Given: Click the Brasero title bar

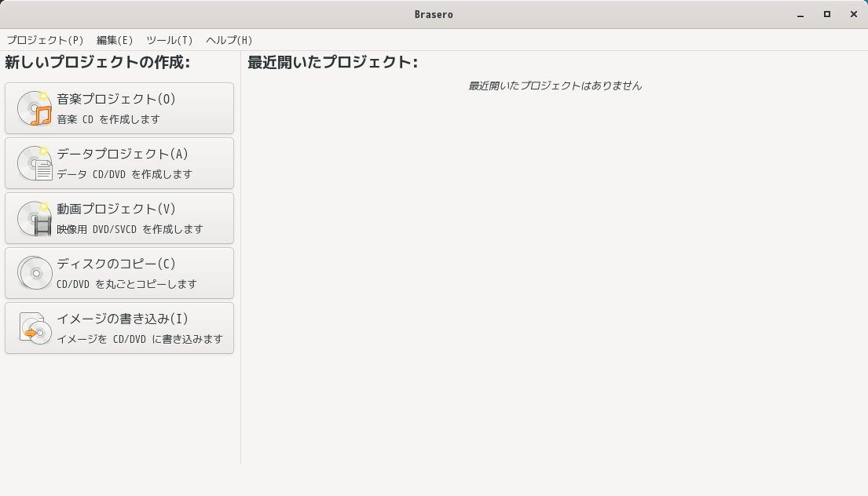Looking at the screenshot, I should 434,13.
